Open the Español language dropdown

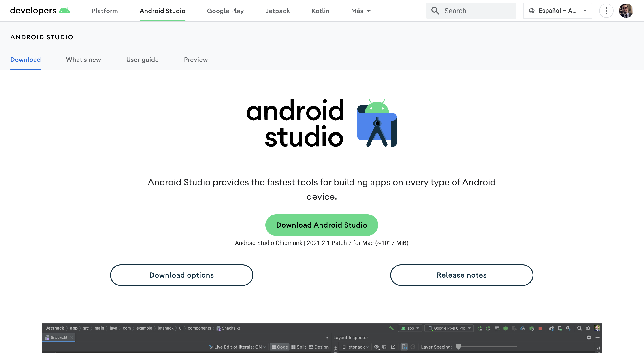pos(557,11)
